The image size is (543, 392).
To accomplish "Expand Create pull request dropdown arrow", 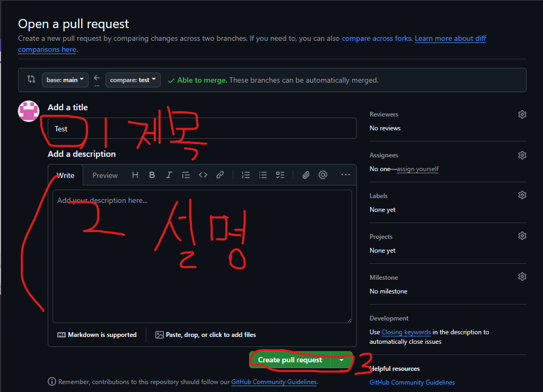I will coord(341,360).
